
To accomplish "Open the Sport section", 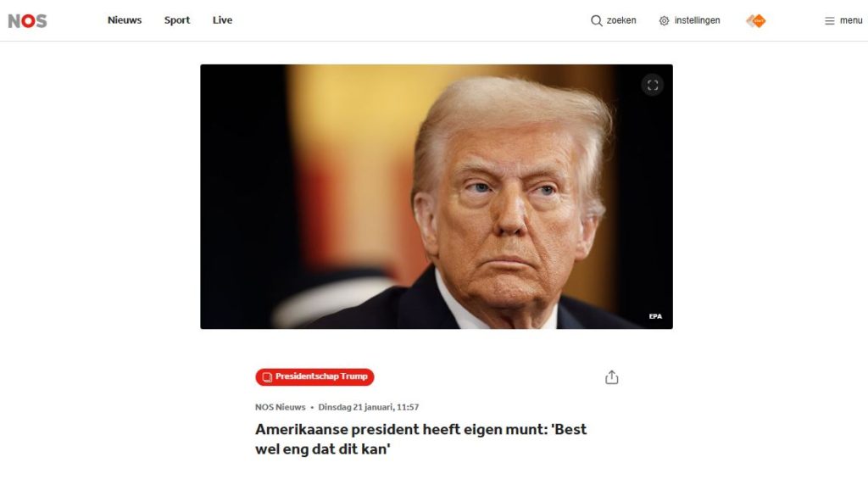I will [176, 20].
